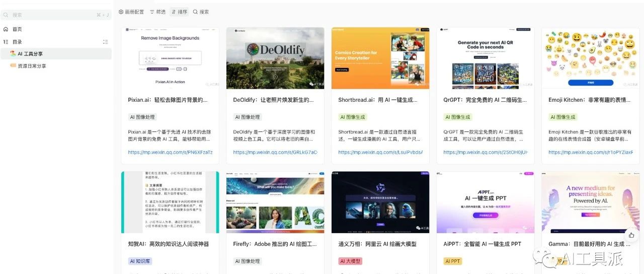Open the 通义万相 card thumbnail
The image size is (644, 274).
380,202
